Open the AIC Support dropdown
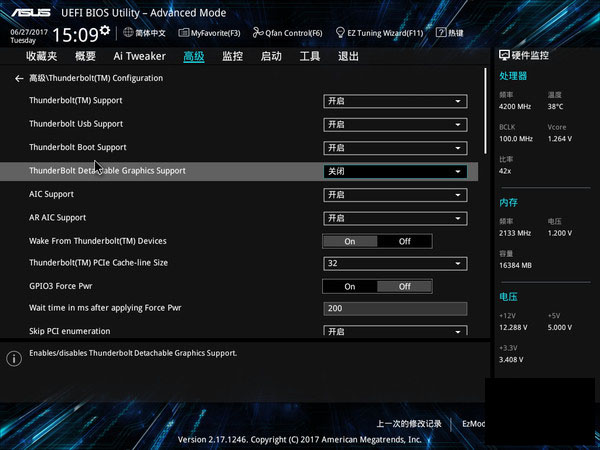Viewport: 600px width, 450px height. pos(395,195)
